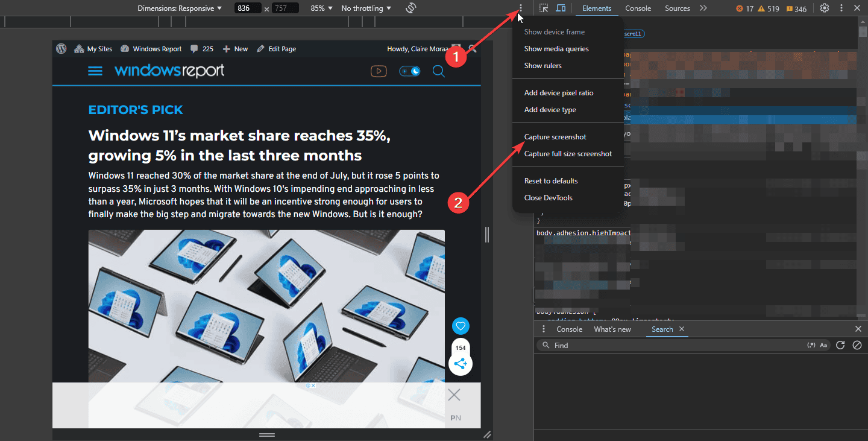Image resolution: width=868 pixels, height=441 pixels.
Task: Click the heart favorite icon on article
Action: pos(461,326)
